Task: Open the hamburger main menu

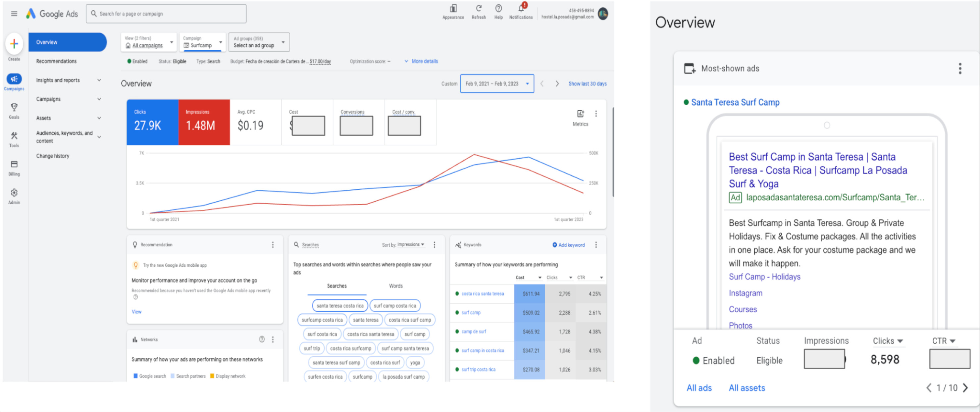Action: tap(14, 14)
